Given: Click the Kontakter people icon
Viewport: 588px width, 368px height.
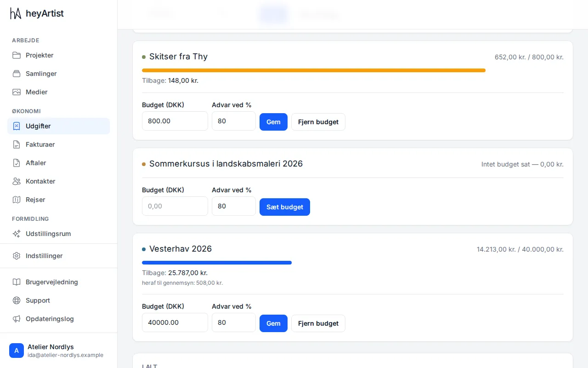Looking at the screenshot, I should click(17, 181).
